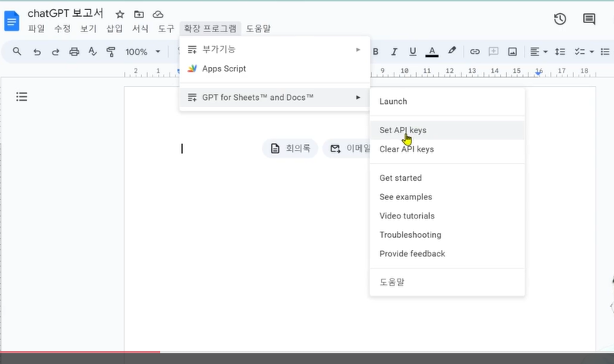Close the 확장 프로그램 menu
Screen dimensions: 614x364
click(210, 28)
